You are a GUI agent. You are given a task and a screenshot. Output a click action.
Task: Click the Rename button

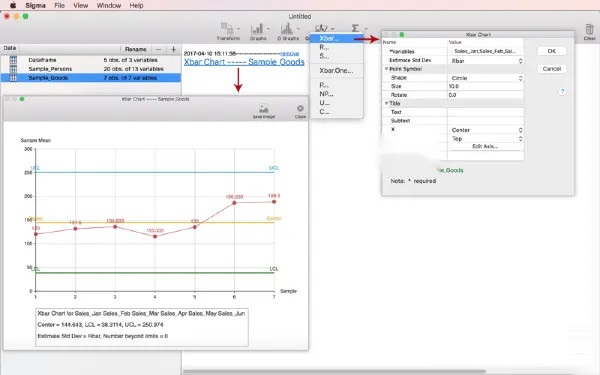135,49
